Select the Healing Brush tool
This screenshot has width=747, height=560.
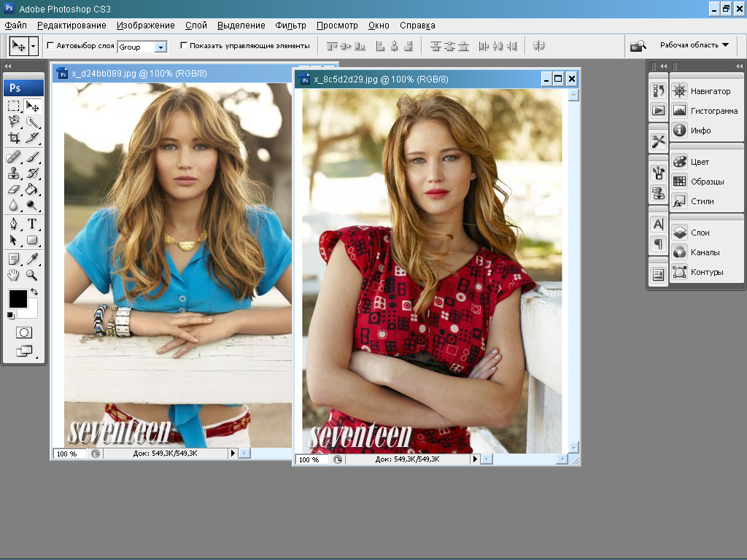[14, 157]
